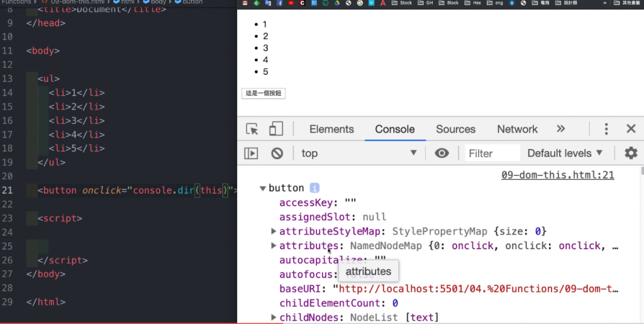Open the 09-dom-this.html:21 source link
Viewport: 644px width, 324px height.
click(557, 175)
